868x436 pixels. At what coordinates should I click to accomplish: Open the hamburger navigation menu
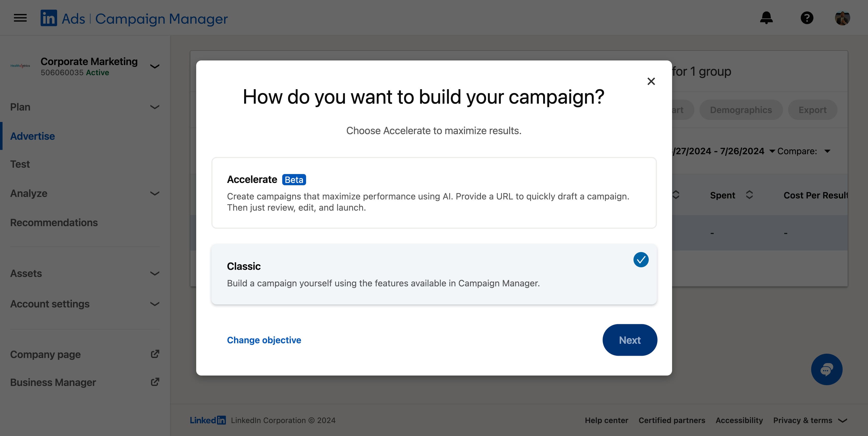[x=20, y=18]
